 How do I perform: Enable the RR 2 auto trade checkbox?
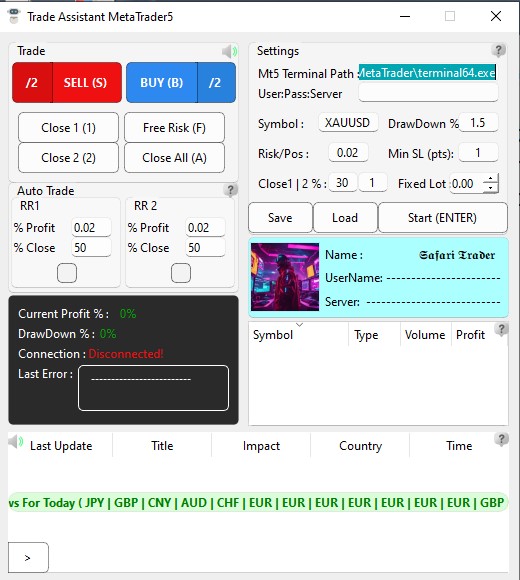181,273
